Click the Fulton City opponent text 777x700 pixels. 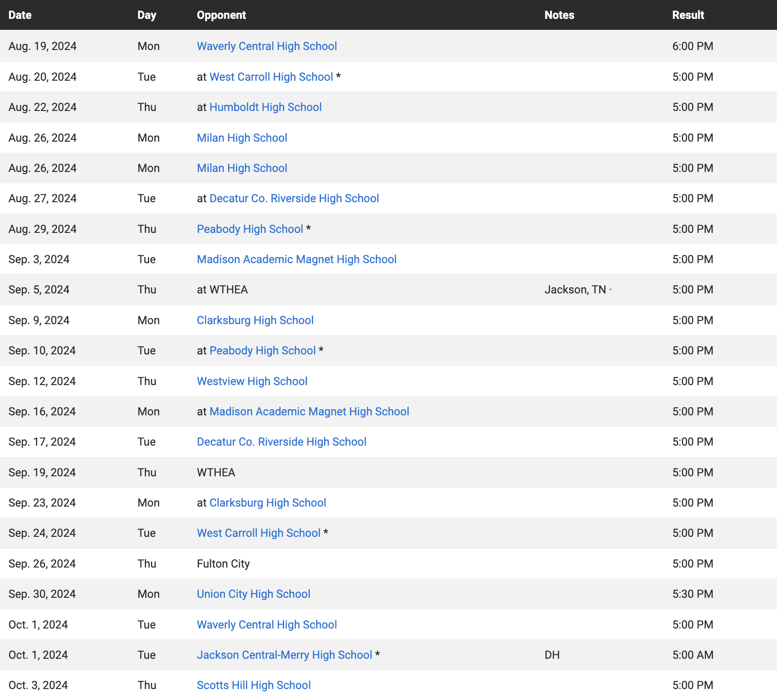coord(223,564)
